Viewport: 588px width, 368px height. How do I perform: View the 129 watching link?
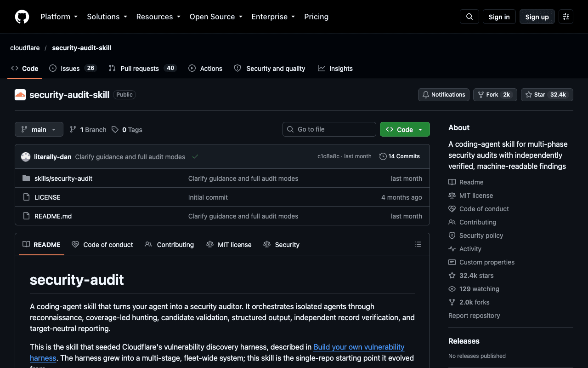[474, 289]
